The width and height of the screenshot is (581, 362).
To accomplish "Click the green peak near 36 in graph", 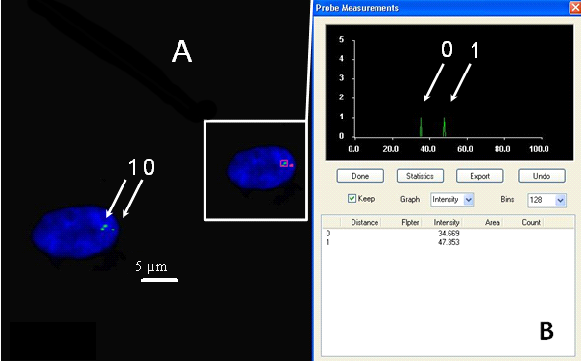I will pos(421,127).
